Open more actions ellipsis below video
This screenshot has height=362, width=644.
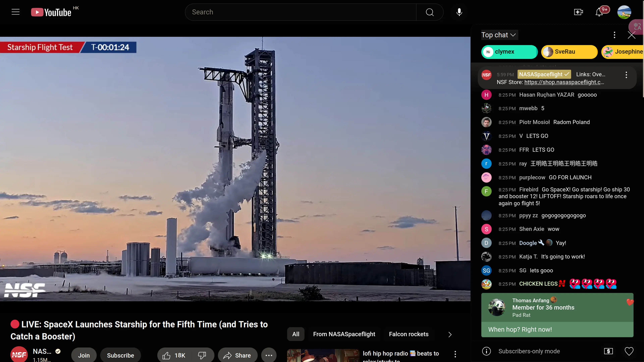click(269, 355)
